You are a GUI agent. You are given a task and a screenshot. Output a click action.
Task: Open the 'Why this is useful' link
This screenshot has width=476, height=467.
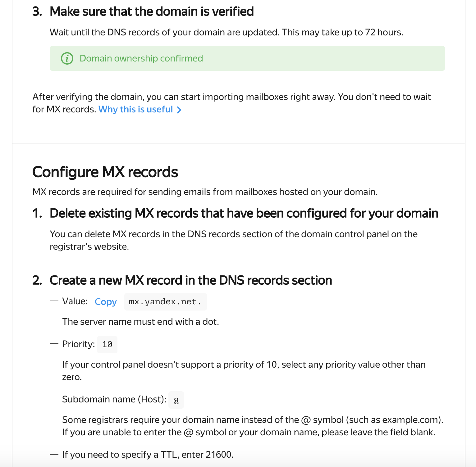(x=136, y=109)
